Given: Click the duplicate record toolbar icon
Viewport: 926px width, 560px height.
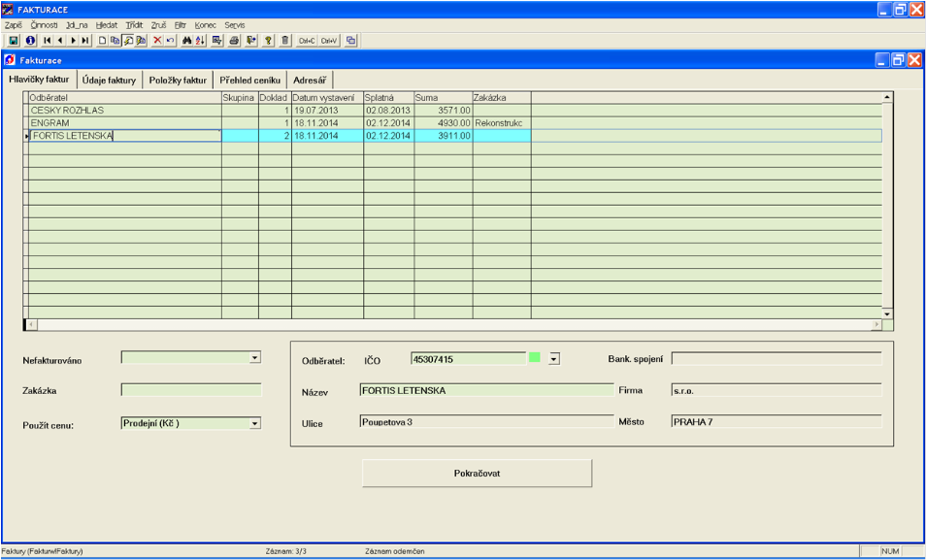Looking at the screenshot, I should 116,40.
